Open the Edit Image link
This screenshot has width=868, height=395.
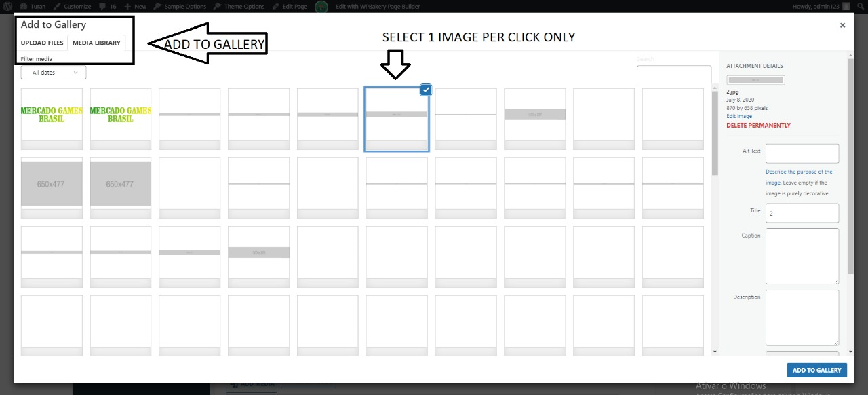tap(739, 117)
